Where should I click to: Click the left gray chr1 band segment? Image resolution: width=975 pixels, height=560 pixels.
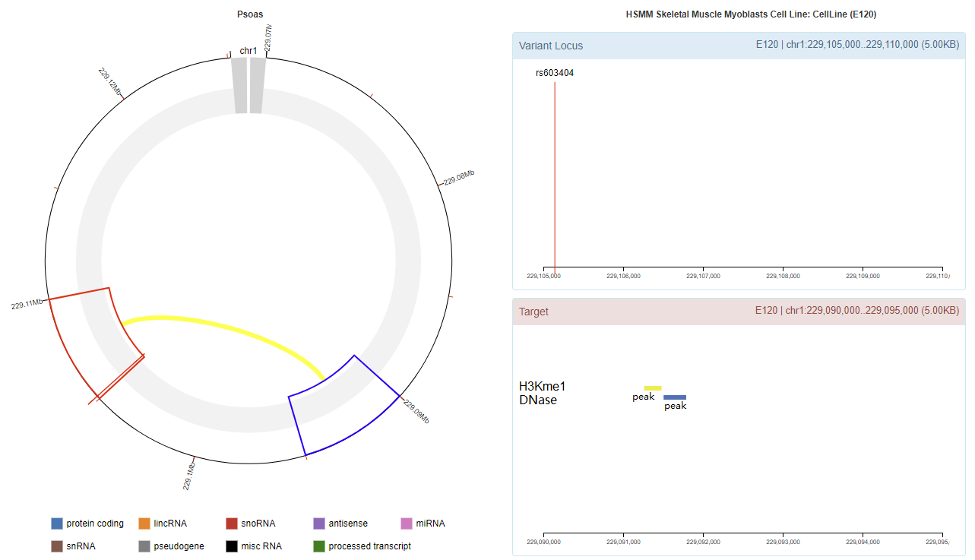coord(239,86)
